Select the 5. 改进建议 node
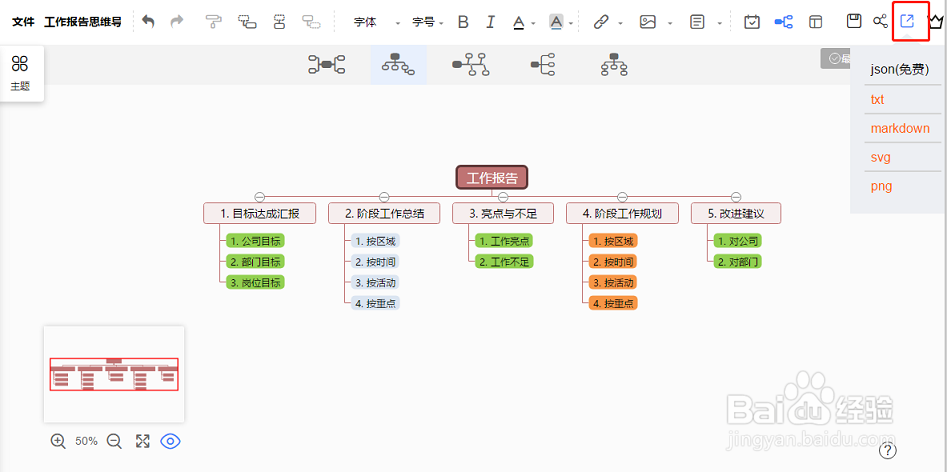The image size is (947, 472). [736, 213]
